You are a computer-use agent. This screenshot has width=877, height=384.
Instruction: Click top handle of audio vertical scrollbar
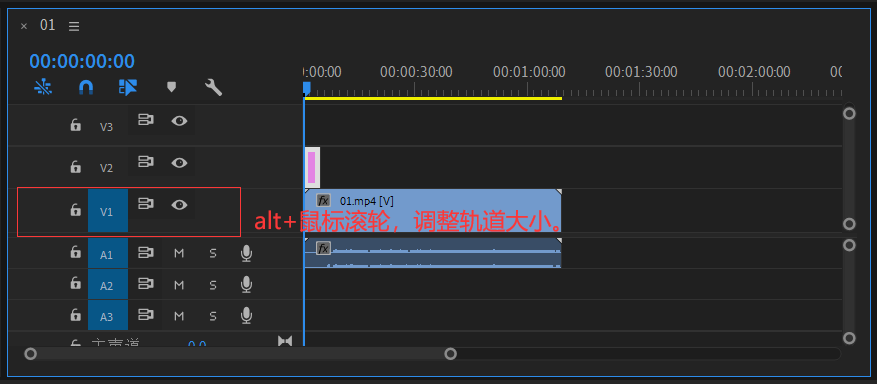click(849, 245)
